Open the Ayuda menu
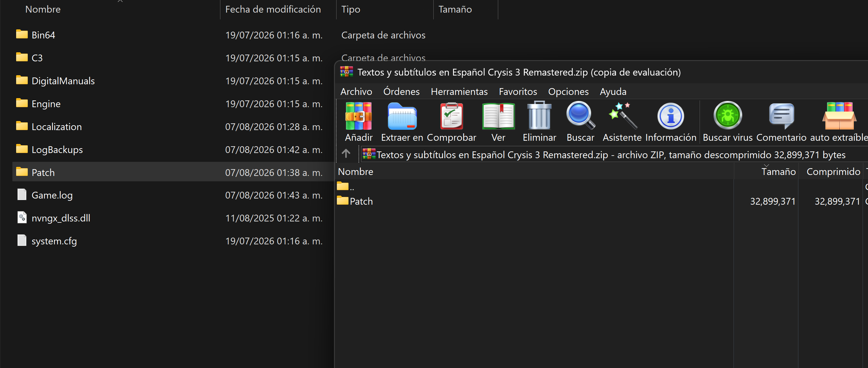 pos(613,91)
